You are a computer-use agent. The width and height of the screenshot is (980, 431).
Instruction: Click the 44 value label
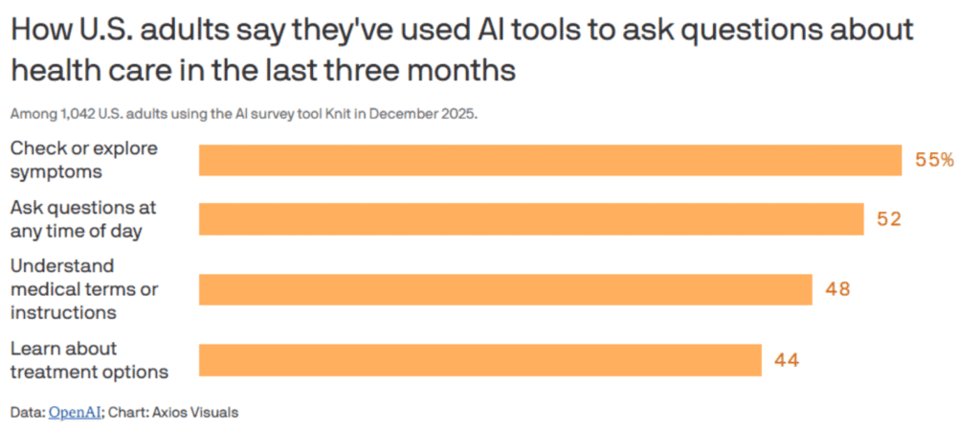pyautogui.click(x=787, y=360)
